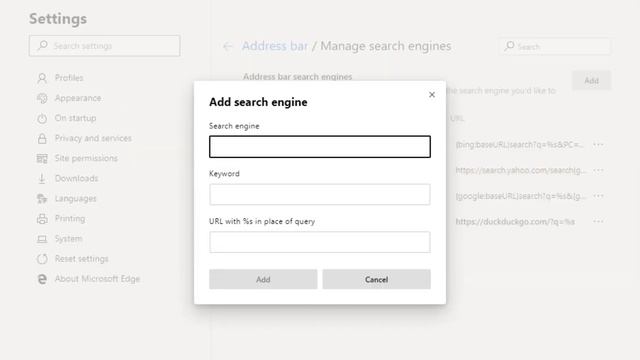Click the Site permissions grid icon
Screen dimensions: 640x360
click(42, 158)
